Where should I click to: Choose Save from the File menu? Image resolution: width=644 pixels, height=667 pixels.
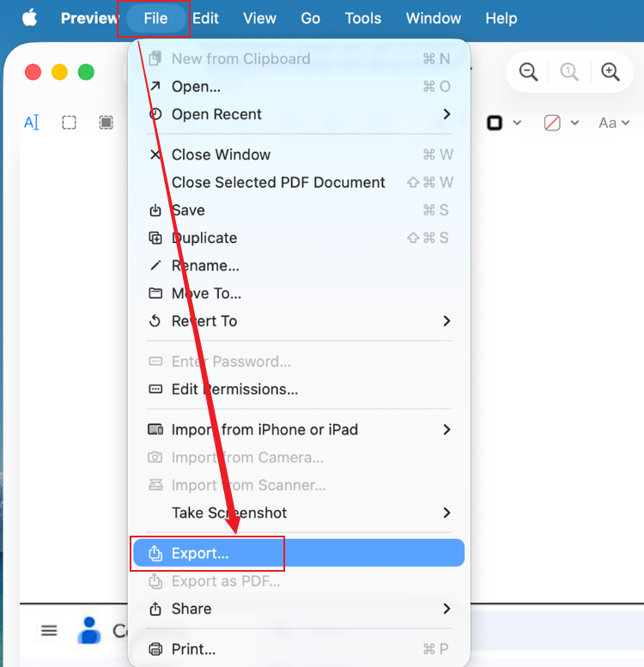[x=299, y=209]
